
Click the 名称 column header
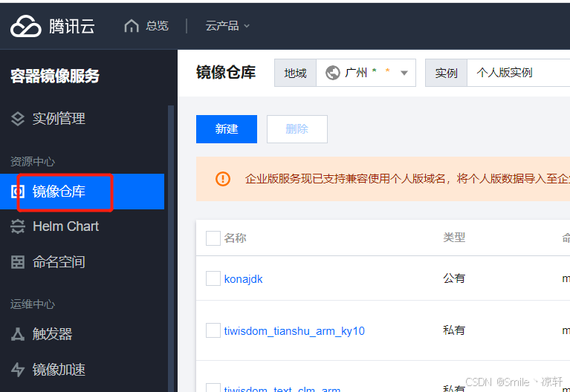point(235,238)
